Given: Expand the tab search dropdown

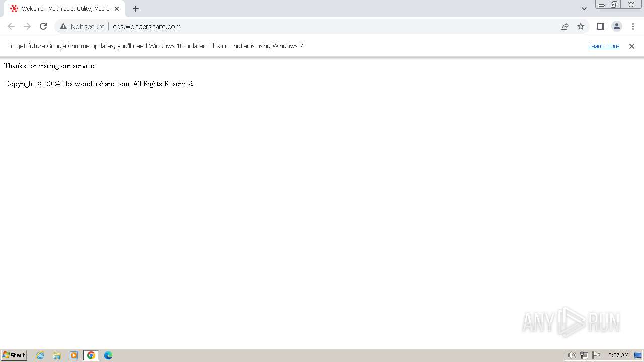Looking at the screenshot, I should (584, 9).
